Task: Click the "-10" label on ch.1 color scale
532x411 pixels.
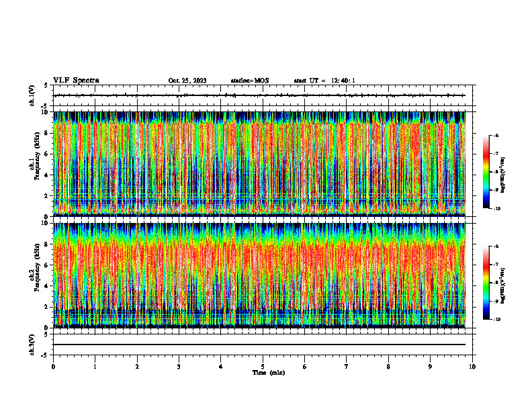Action: 497,209
